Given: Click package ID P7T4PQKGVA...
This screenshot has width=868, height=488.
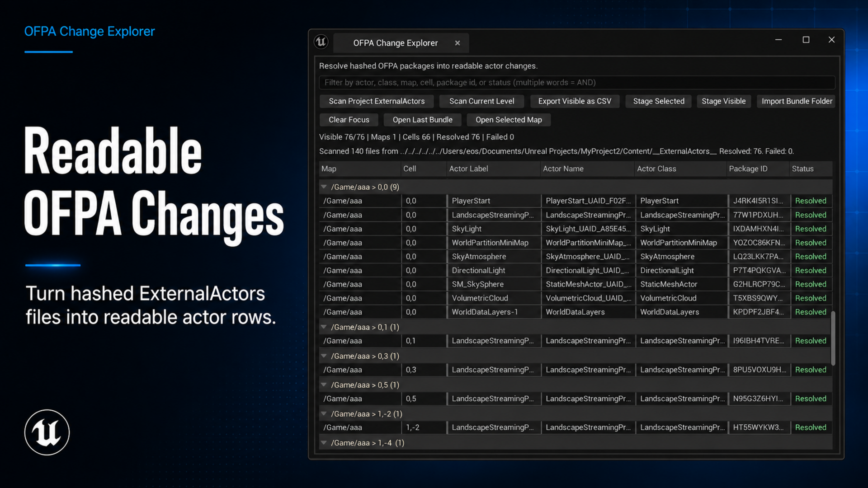Looking at the screenshot, I should click(x=759, y=270).
